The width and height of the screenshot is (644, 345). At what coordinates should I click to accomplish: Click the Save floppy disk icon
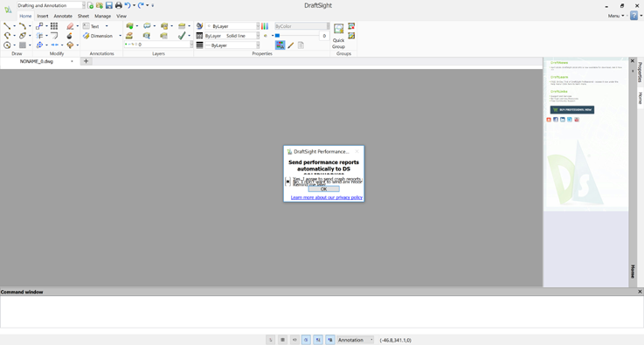coord(109,5)
